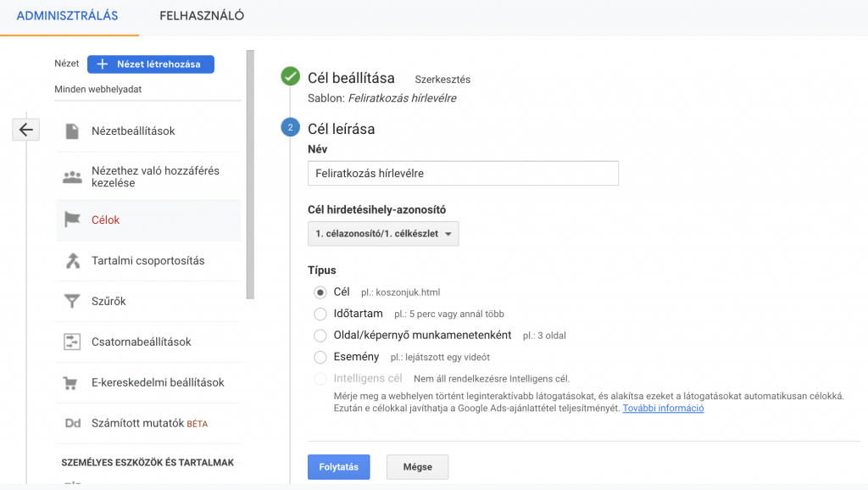Click the flag icon next to Célok
The width and height of the screenshot is (868, 490).
(72, 220)
